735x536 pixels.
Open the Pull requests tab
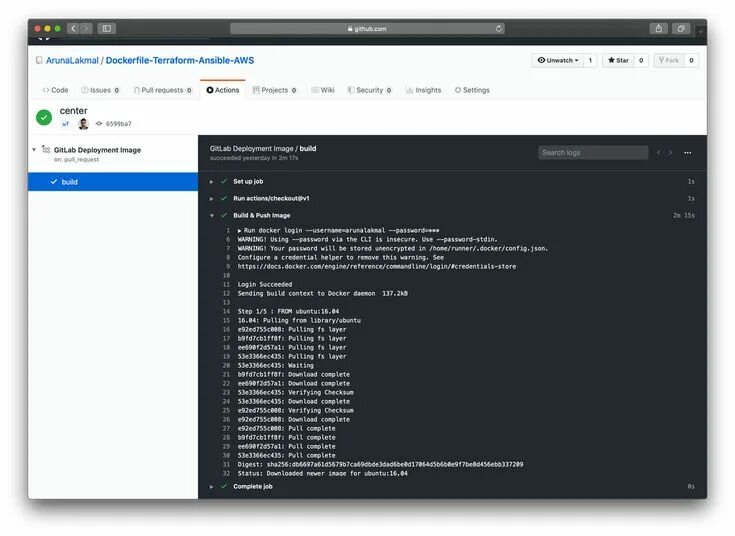(163, 90)
